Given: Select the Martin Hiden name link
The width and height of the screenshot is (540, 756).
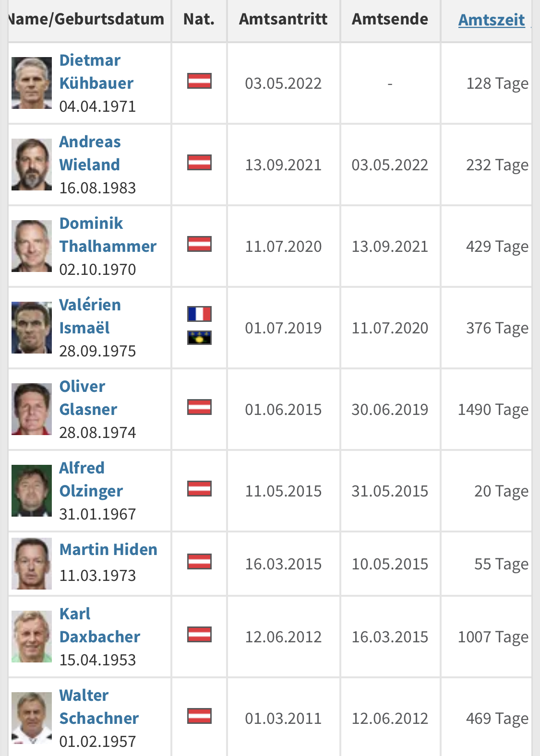Looking at the screenshot, I should click(x=108, y=550).
